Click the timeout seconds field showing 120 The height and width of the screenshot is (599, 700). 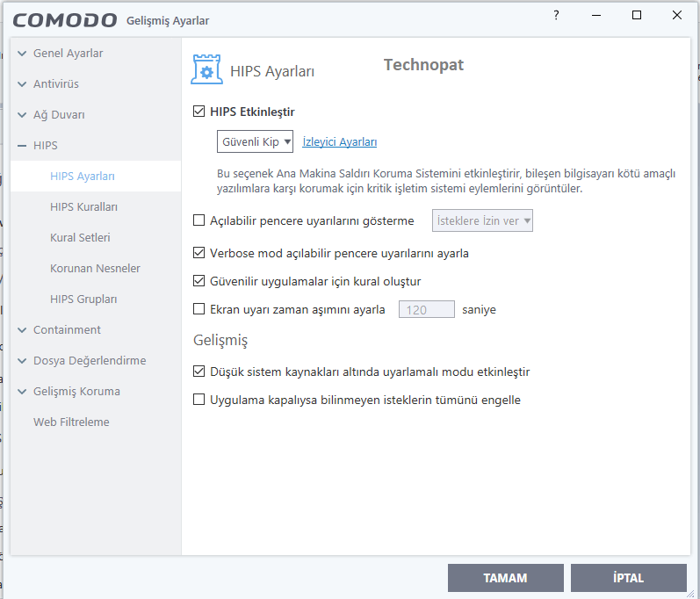pos(426,309)
